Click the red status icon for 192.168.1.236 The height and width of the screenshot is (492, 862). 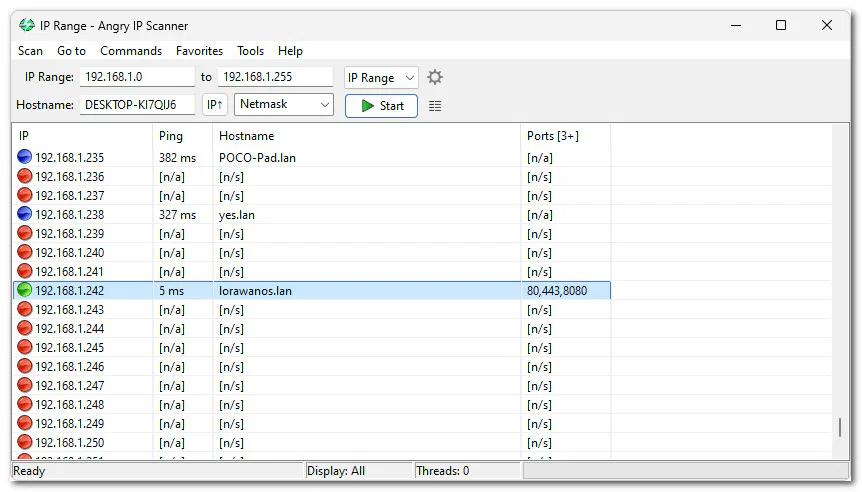(x=24, y=176)
